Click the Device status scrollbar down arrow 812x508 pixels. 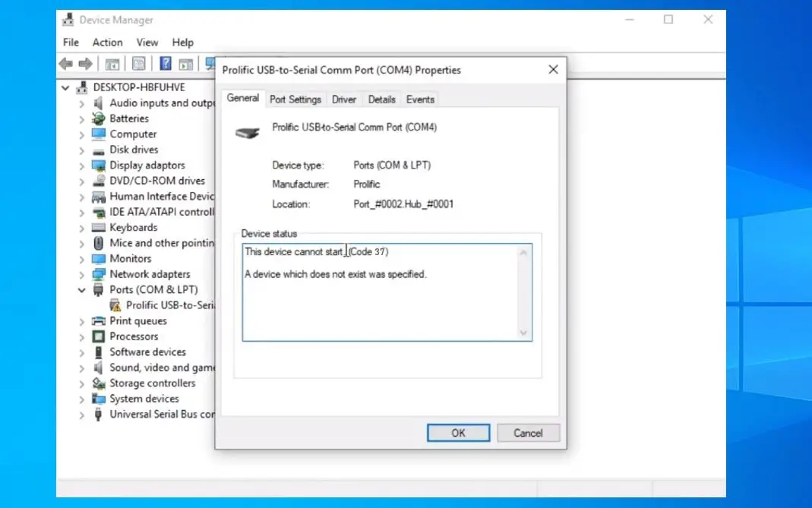[523, 333]
